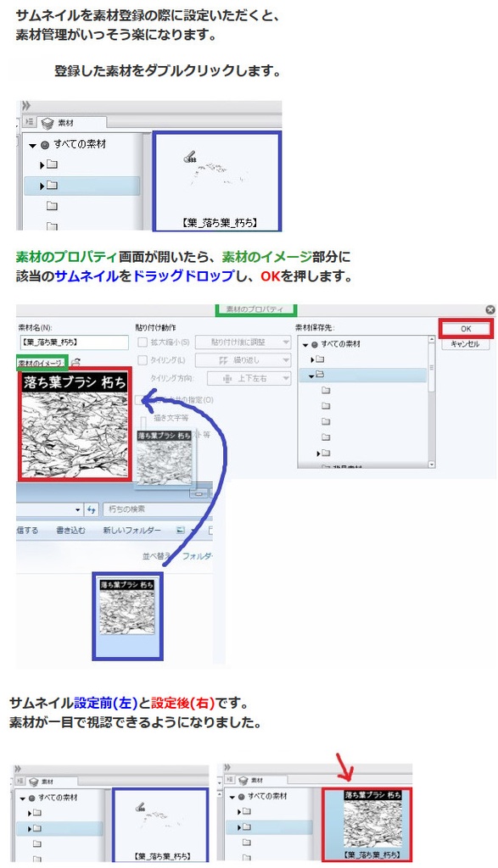The width and height of the screenshot is (498, 868).
Task: Expand the first closed folder in 素材保存先 tree
Action: (312, 359)
